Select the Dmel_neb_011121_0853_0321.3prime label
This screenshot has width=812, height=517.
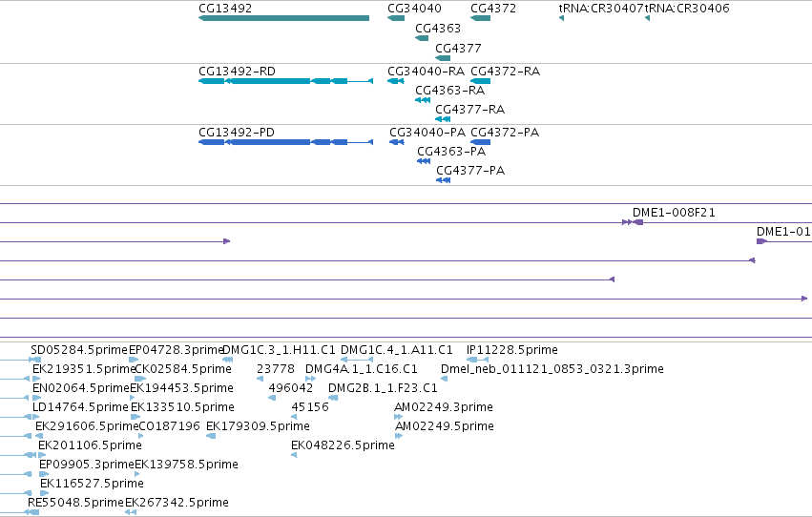pos(552,369)
